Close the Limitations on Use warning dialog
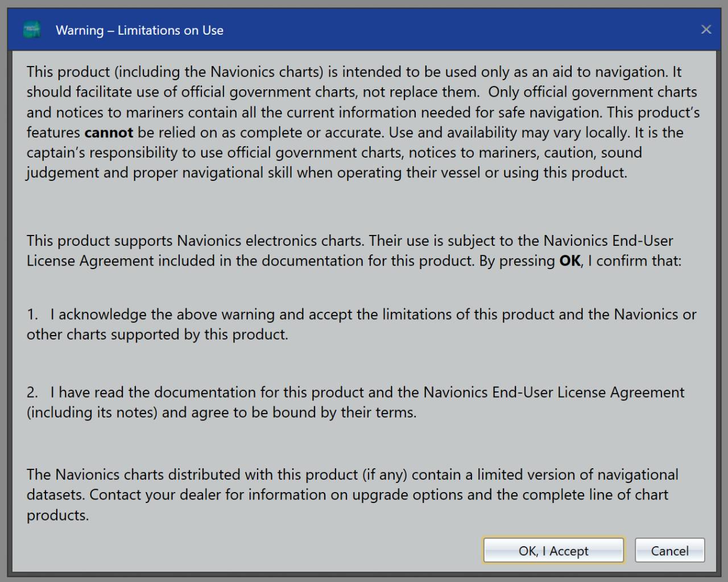The height and width of the screenshot is (582, 728). [x=706, y=30]
